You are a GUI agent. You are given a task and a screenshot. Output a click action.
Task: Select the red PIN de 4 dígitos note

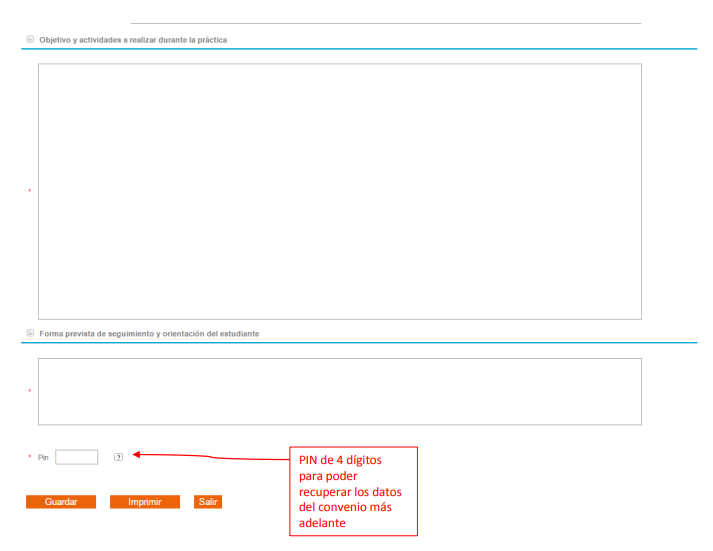point(353,491)
